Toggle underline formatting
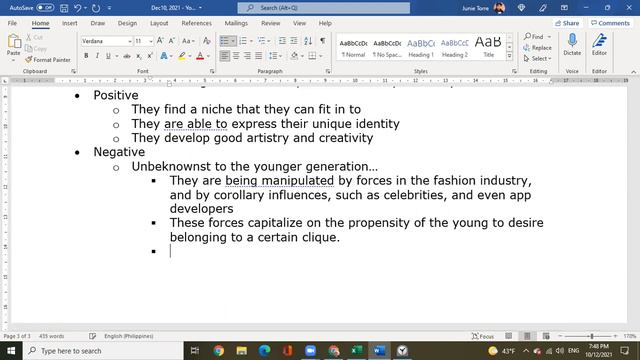Screen dimensions: 640x360 [x=108, y=56]
